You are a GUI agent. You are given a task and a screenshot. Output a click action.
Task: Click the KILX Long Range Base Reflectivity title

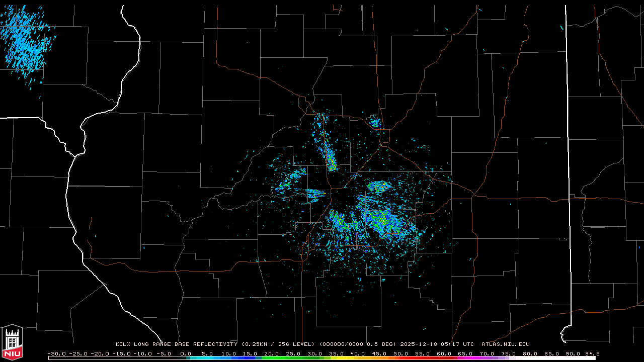point(176,344)
